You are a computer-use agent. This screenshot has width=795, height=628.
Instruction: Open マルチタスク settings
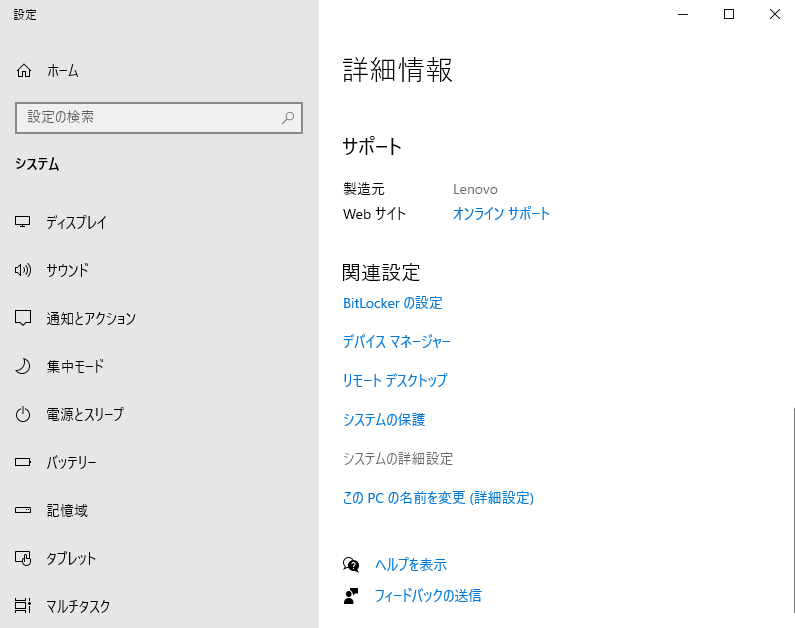(78, 606)
